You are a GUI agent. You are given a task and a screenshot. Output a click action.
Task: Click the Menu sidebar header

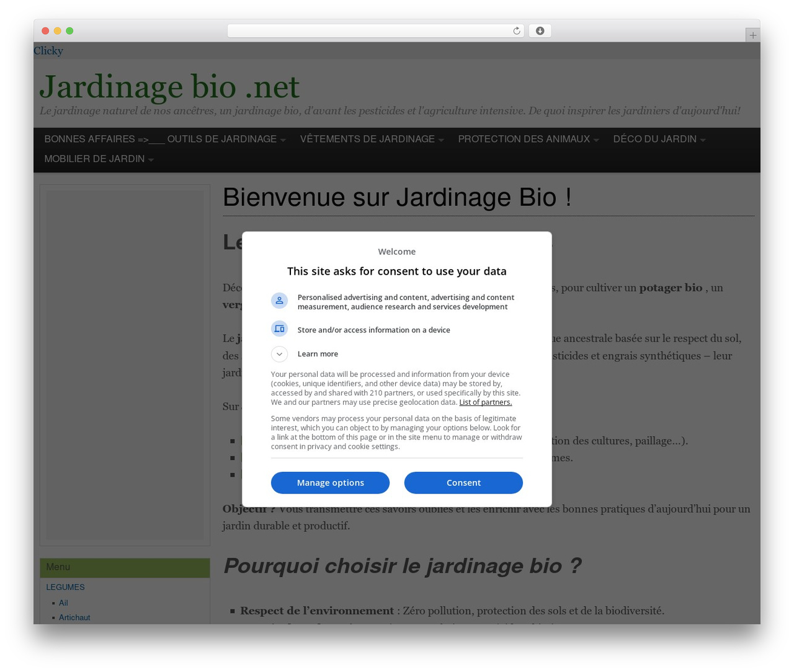point(125,568)
